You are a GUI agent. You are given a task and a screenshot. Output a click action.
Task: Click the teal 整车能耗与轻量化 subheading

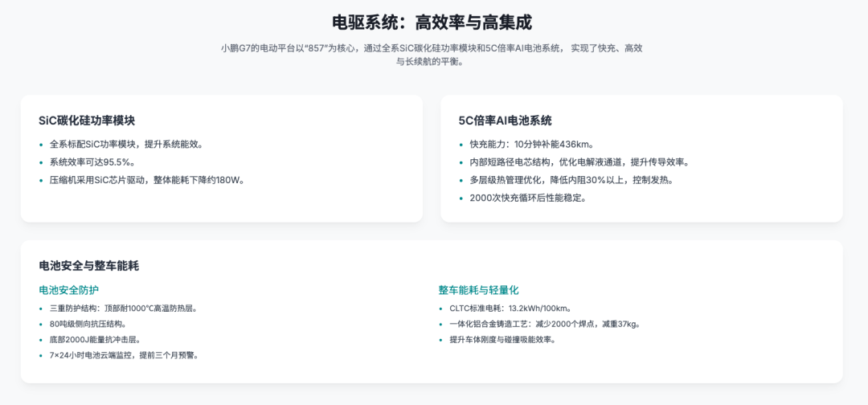coord(478,290)
